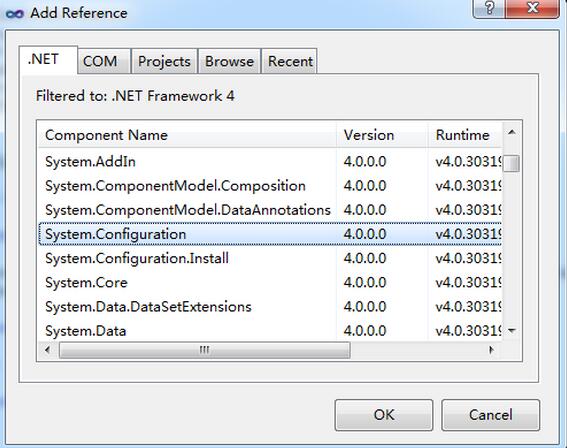
Task: Click the Add Reference title bar icon
Action: click(15, 14)
